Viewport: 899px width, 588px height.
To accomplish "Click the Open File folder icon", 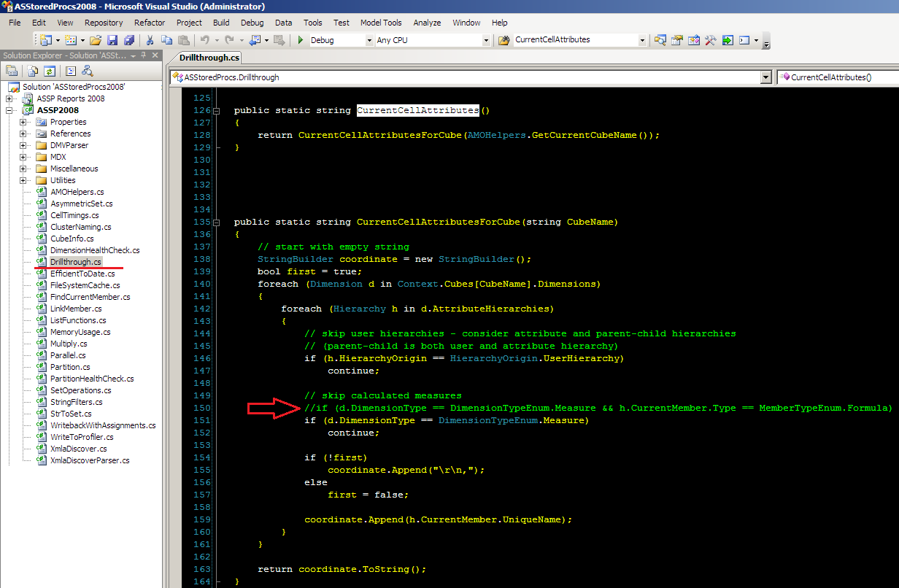I will pyautogui.click(x=95, y=40).
